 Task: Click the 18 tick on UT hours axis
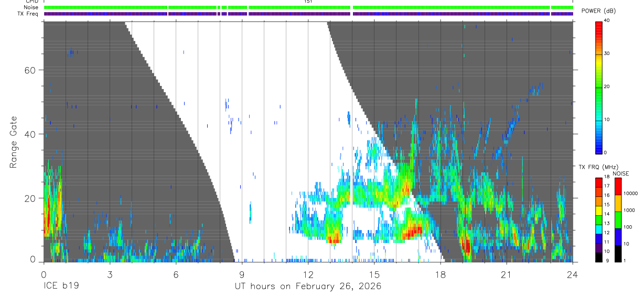(x=441, y=273)
